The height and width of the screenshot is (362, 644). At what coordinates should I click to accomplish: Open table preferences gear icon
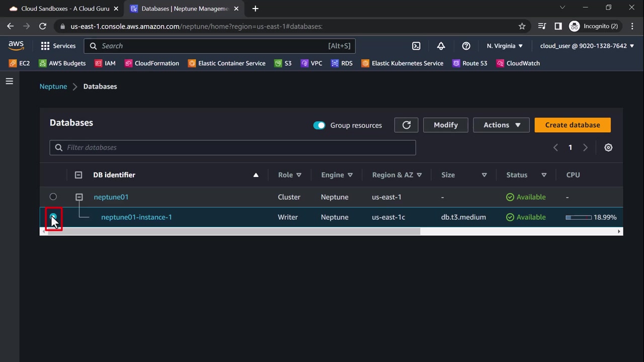click(608, 147)
